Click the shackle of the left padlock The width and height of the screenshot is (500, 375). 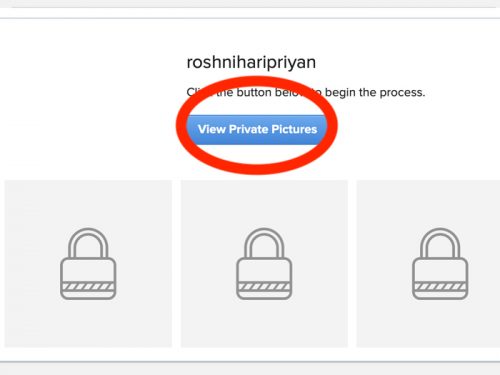coord(88,242)
